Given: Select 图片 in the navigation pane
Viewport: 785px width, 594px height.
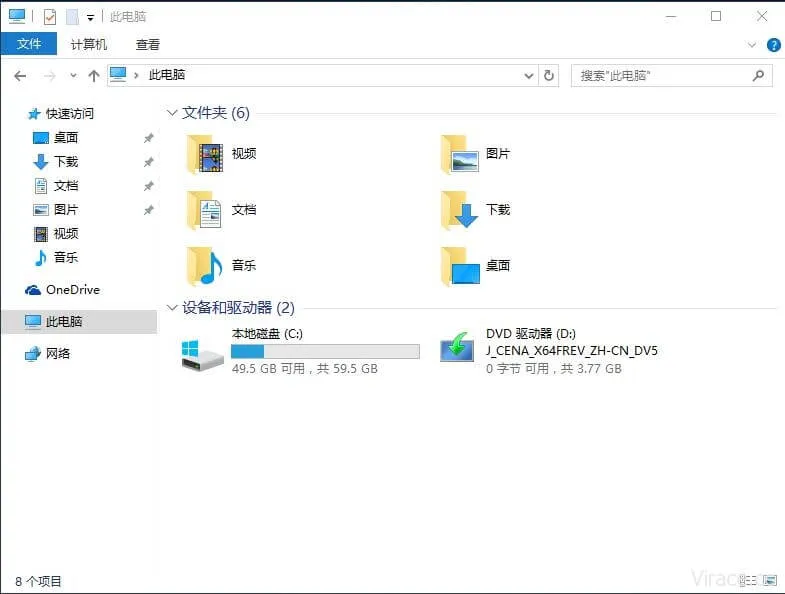Looking at the screenshot, I should click(x=66, y=209).
